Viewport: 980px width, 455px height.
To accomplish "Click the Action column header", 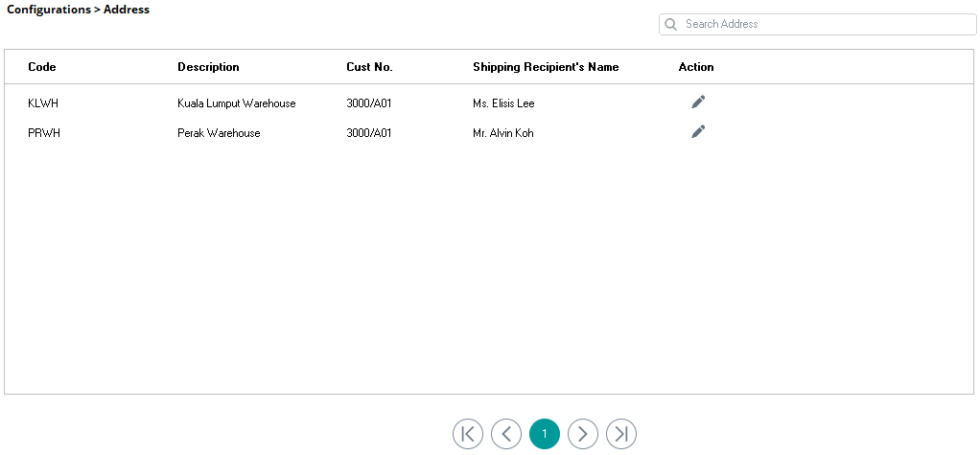I will 695,67.
